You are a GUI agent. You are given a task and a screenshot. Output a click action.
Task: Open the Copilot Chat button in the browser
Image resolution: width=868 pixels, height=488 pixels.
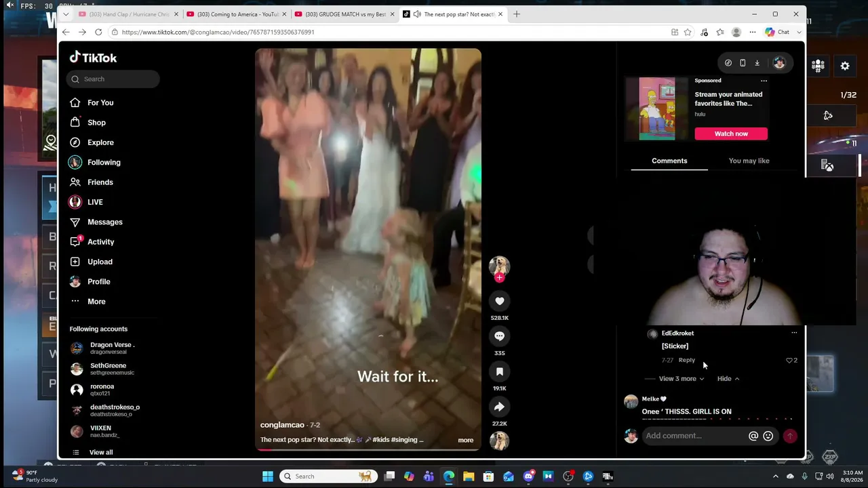[x=777, y=32]
